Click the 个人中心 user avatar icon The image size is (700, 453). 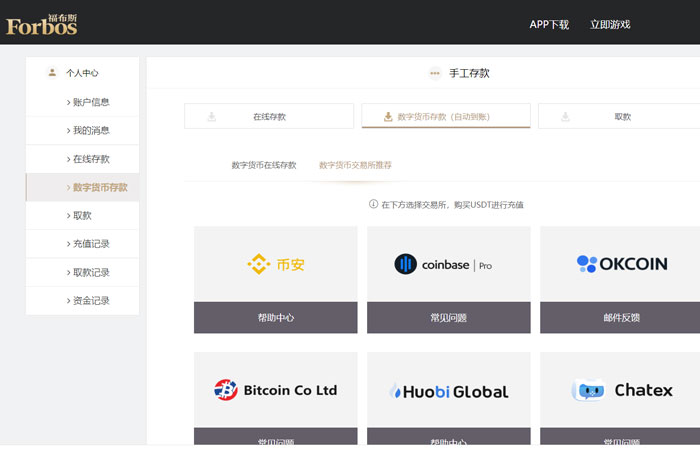pos(52,72)
